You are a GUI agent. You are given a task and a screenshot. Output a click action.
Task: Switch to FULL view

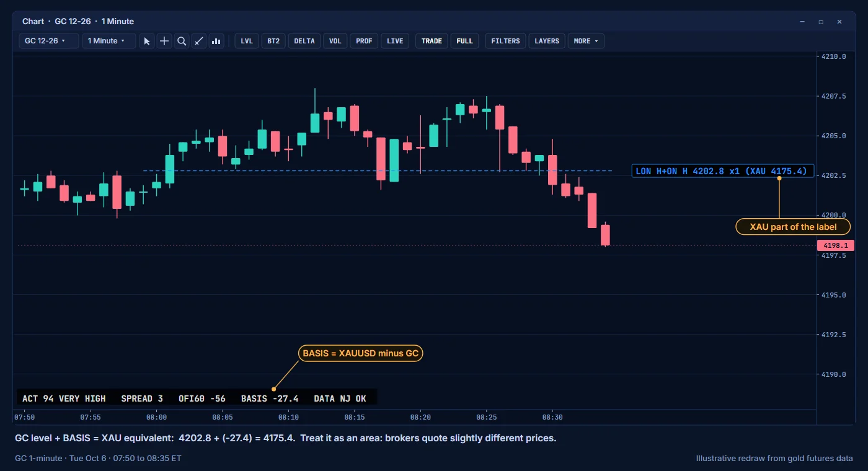(464, 41)
